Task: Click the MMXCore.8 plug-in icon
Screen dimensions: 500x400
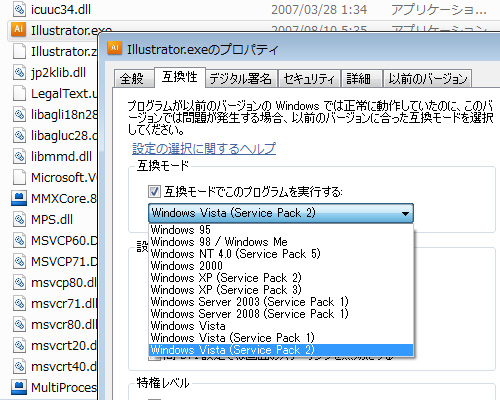Action: (x=19, y=198)
